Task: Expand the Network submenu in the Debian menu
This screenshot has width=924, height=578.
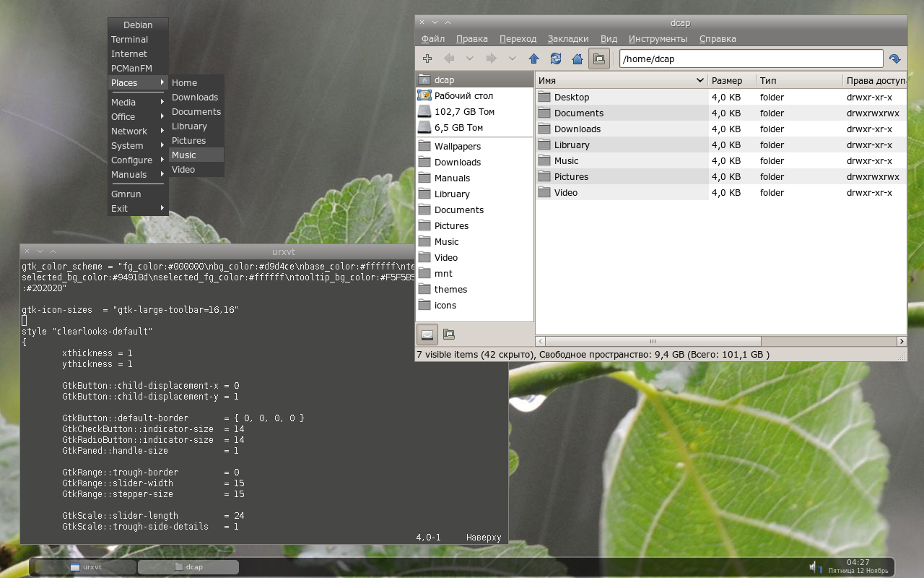Action: point(138,131)
